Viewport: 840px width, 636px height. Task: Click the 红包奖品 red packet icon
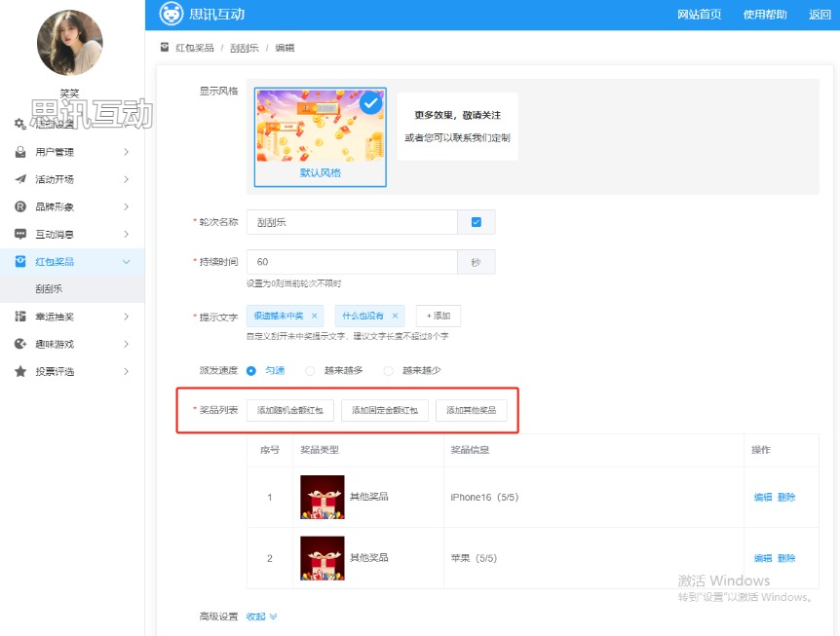(x=20, y=261)
